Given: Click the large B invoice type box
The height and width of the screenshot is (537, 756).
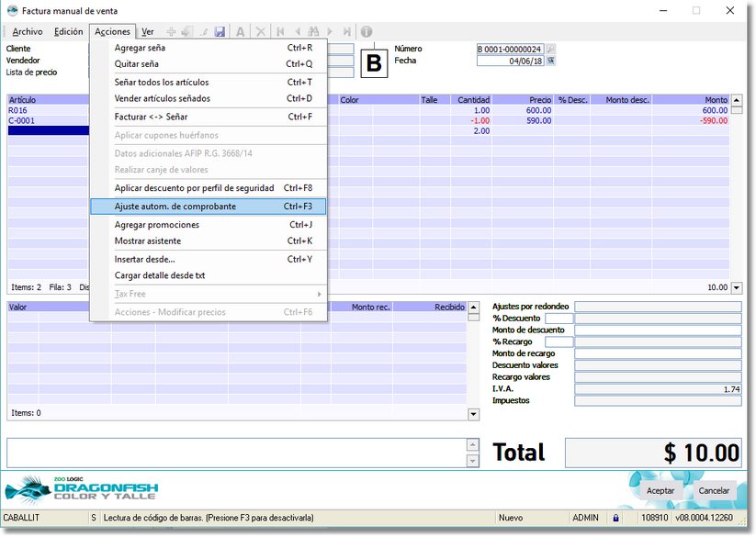Looking at the screenshot, I should click(374, 62).
